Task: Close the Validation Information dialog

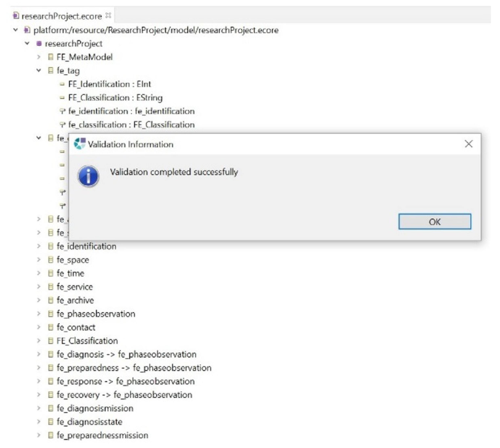Action: click(468, 144)
